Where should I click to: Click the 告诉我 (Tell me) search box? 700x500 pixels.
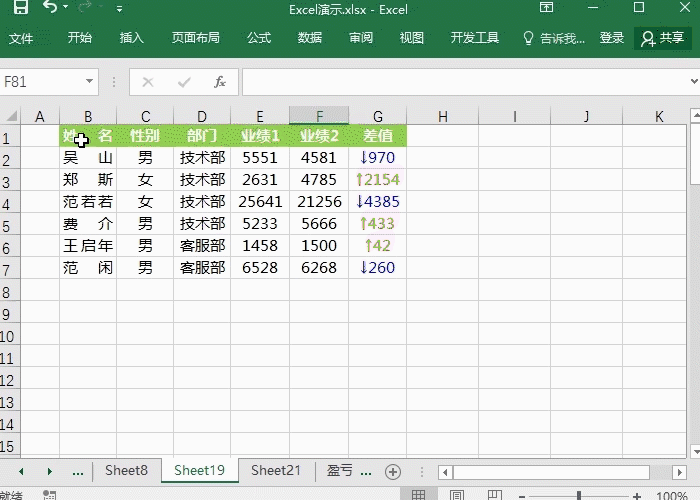[x=555, y=38]
